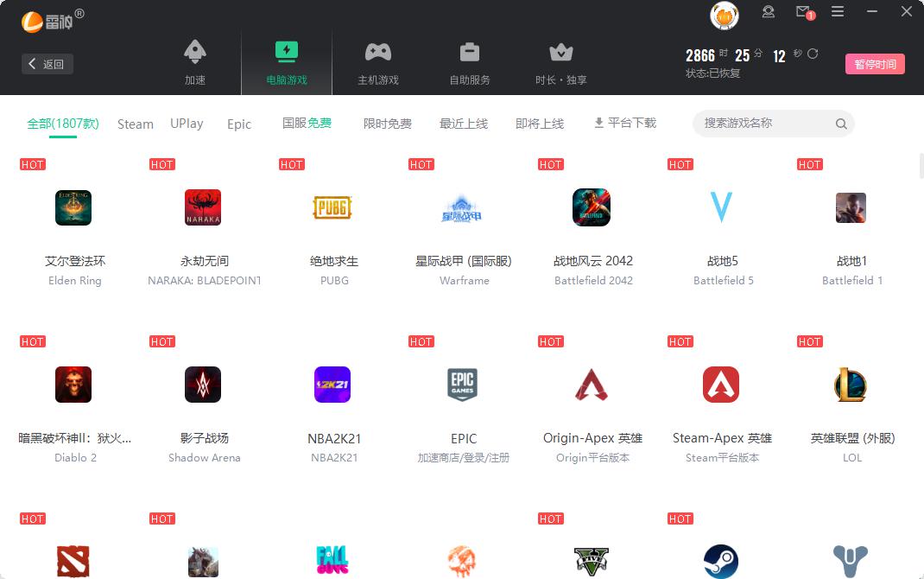This screenshot has width=924, height=579.
Task: Open the Elden Ring game icon
Action: (73, 207)
